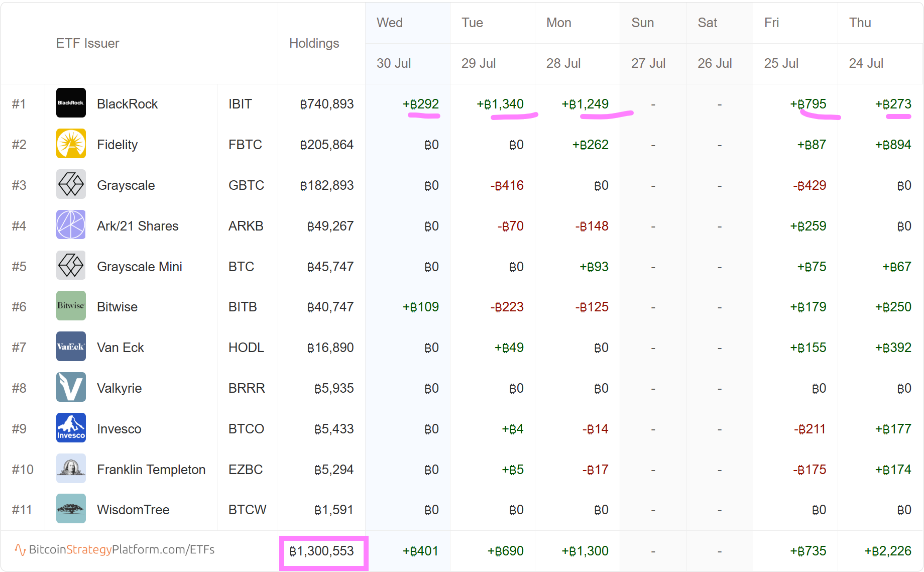Select the total holdings ₿1,300,553 cell

(322, 551)
